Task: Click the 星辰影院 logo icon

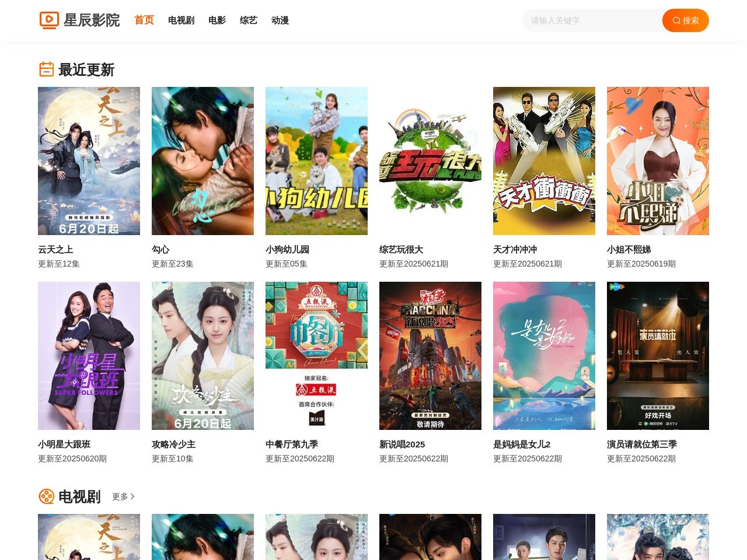Action: [x=49, y=20]
